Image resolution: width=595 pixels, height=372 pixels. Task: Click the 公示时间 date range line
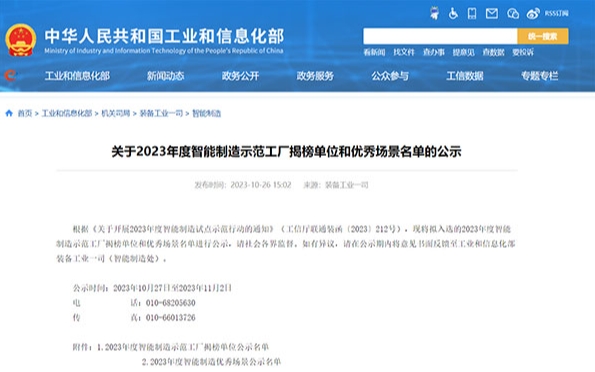coord(152,288)
